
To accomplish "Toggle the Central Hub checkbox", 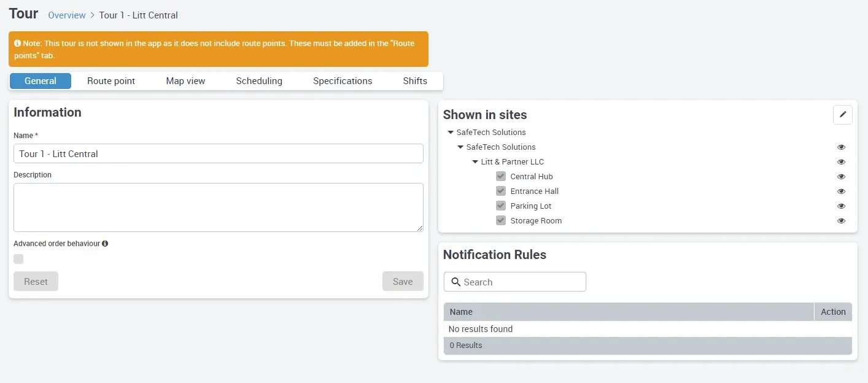I will click(x=500, y=176).
